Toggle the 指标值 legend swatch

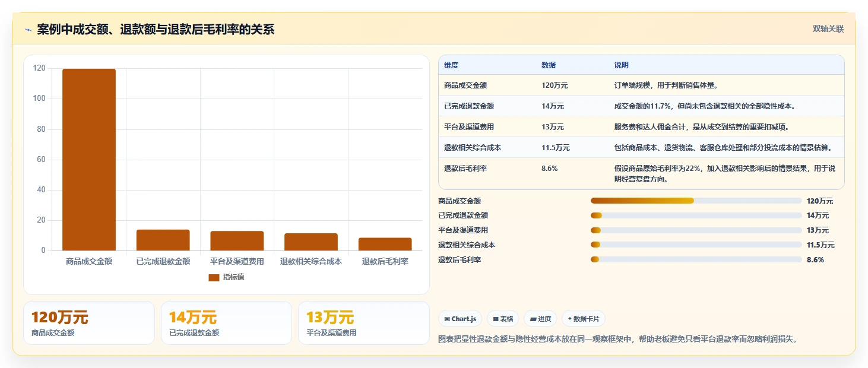[214, 278]
